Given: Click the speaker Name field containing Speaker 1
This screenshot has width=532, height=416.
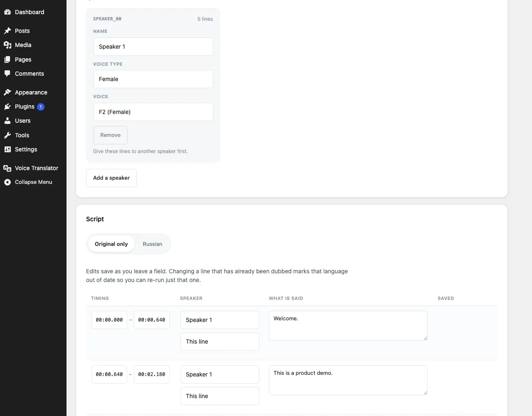Looking at the screenshot, I should point(153,47).
